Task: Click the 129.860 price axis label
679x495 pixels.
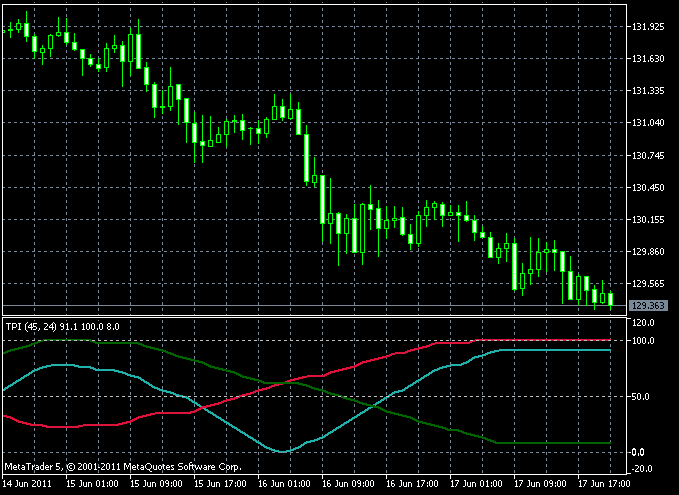Action: coord(649,252)
